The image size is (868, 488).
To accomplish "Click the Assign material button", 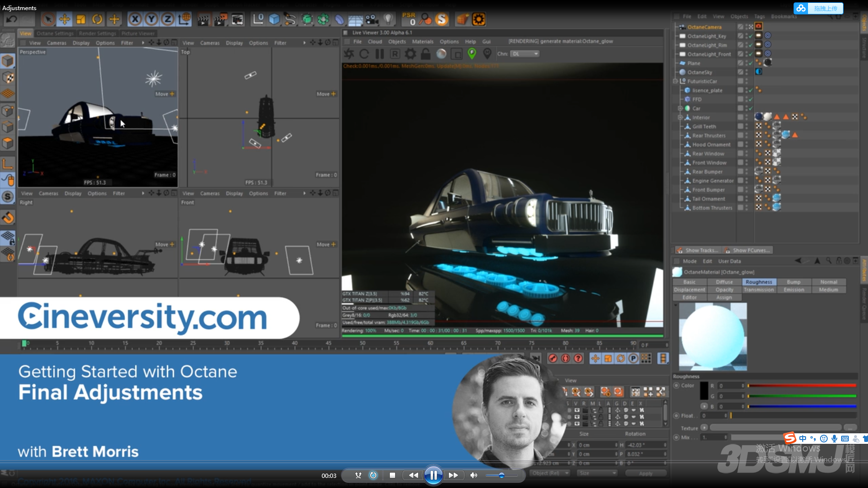I will pyautogui.click(x=724, y=298).
